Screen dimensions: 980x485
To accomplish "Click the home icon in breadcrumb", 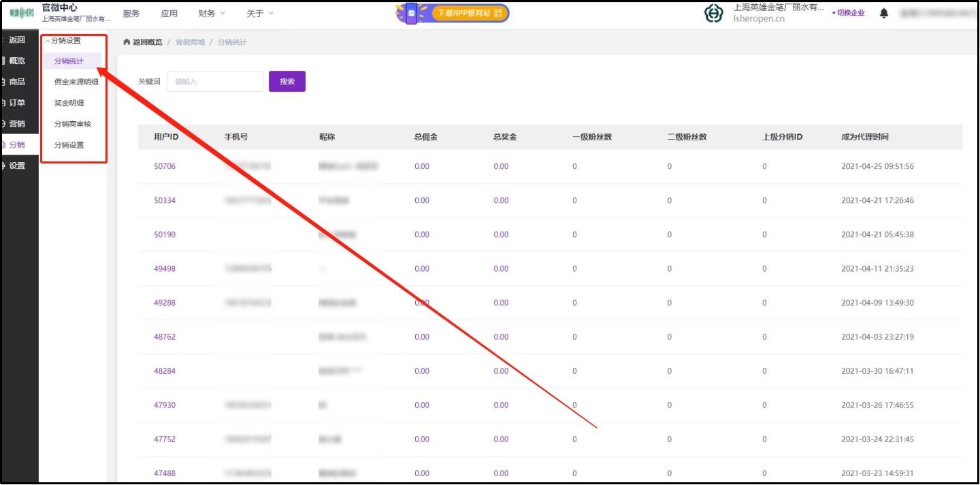I will [127, 42].
